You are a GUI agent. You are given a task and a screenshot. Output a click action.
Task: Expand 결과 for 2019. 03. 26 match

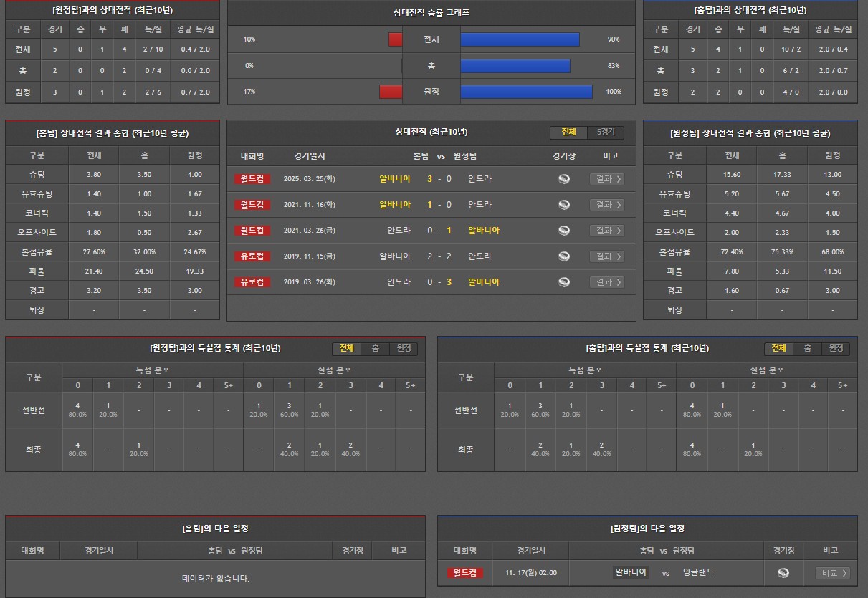tap(606, 282)
